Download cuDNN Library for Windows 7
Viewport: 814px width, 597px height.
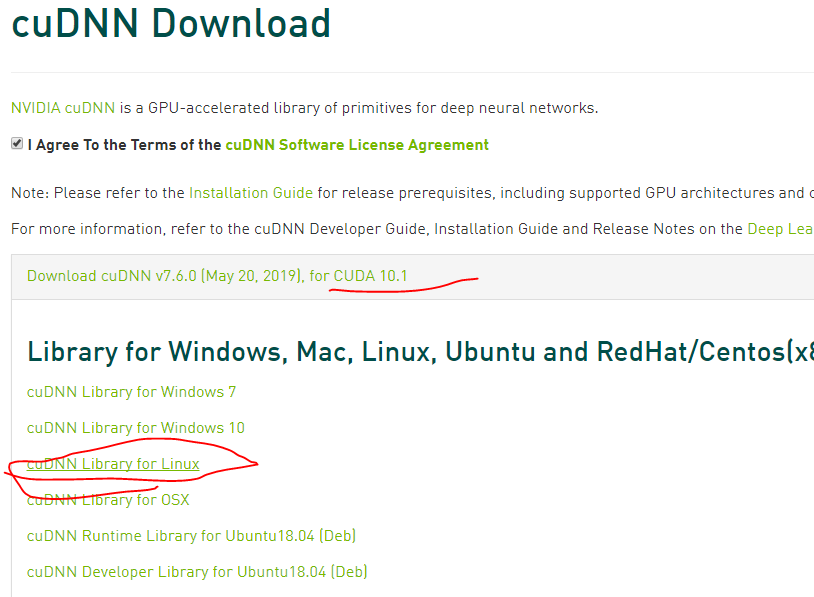[x=131, y=392]
